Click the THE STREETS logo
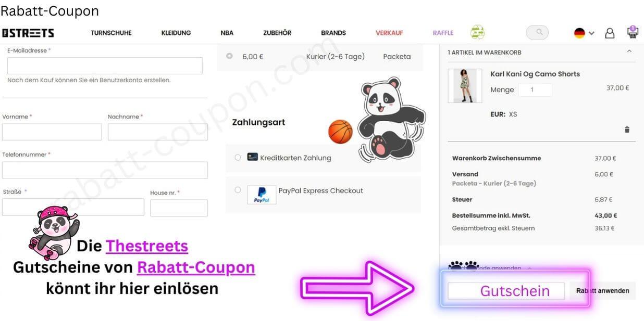This screenshot has height=321, width=644. coord(28,33)
